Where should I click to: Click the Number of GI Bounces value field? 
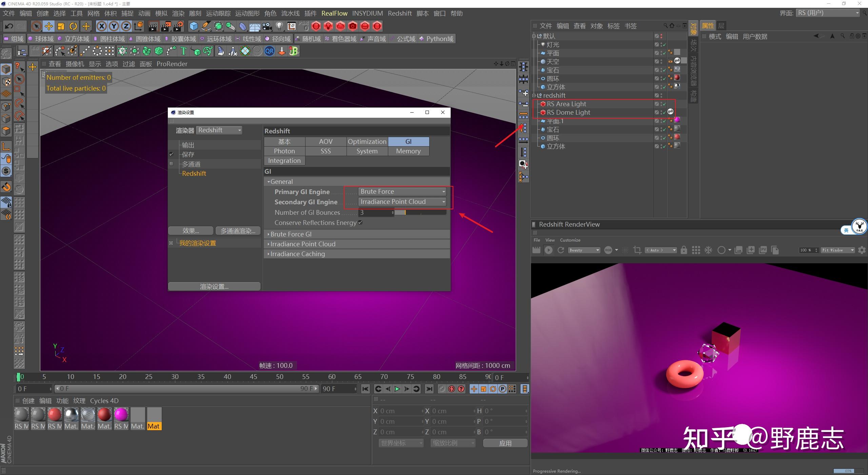pyautogui.click(x=376, y=212)
